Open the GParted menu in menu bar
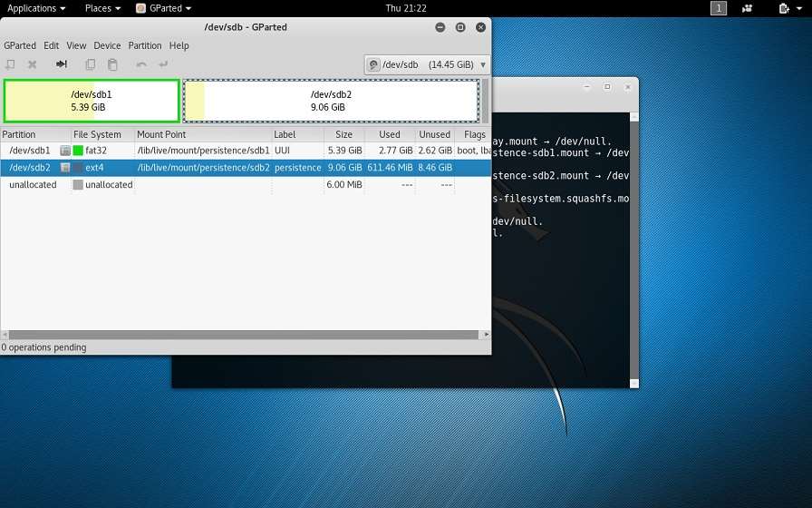The image size is (812, 508). pyautogui.click(x=20, y=45)
